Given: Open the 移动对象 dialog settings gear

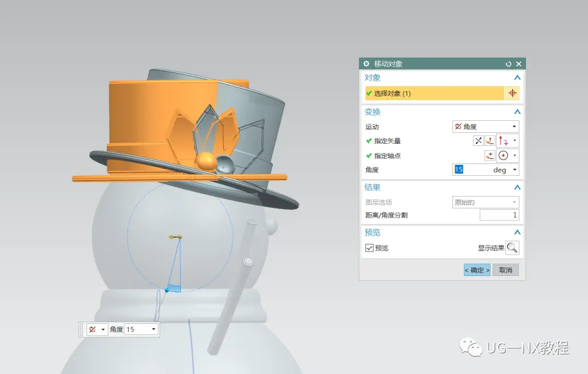Looking at the screenshot, I should point(366,64).
